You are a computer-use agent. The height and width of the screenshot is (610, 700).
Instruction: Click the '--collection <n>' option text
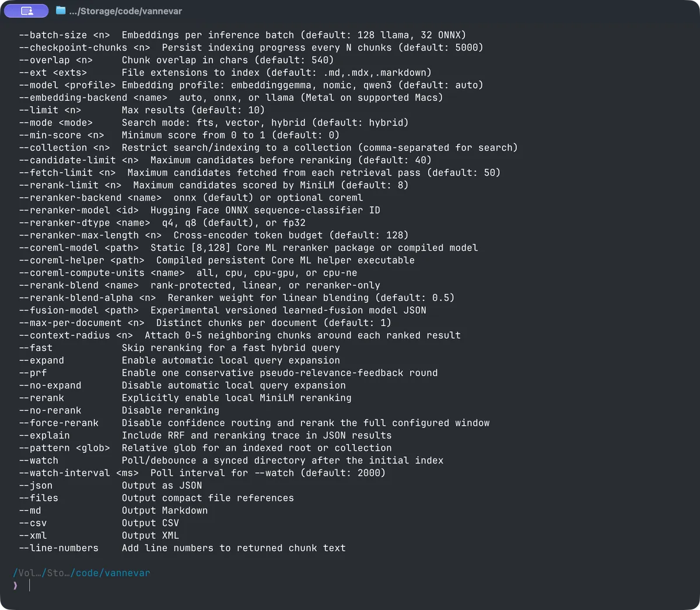pyautogui.click(x=64, y=148)
